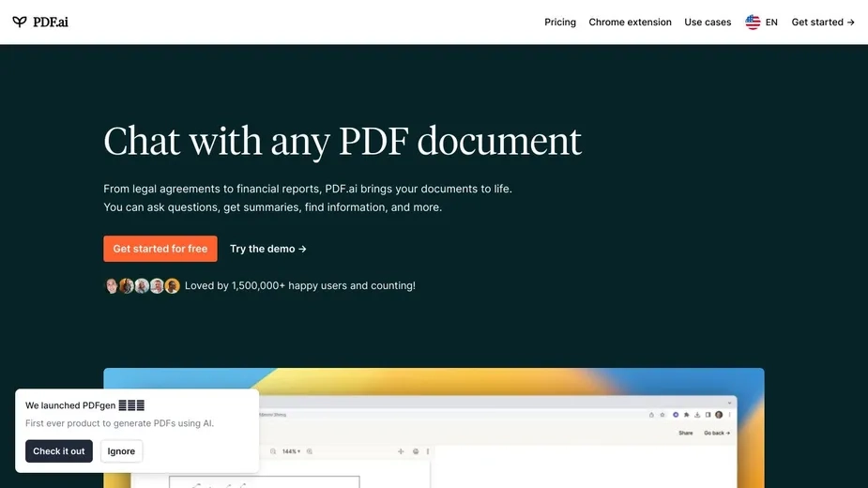The width and height of the screenshot is (868, 488).
Task: Open the Try the demo link
Action: 268,249
